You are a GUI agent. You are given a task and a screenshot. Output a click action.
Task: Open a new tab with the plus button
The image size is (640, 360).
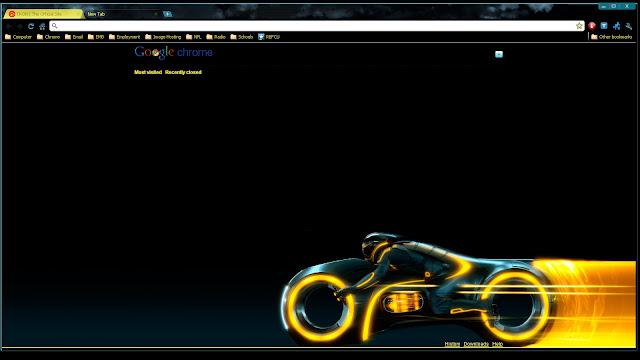(x=167, y=14)
